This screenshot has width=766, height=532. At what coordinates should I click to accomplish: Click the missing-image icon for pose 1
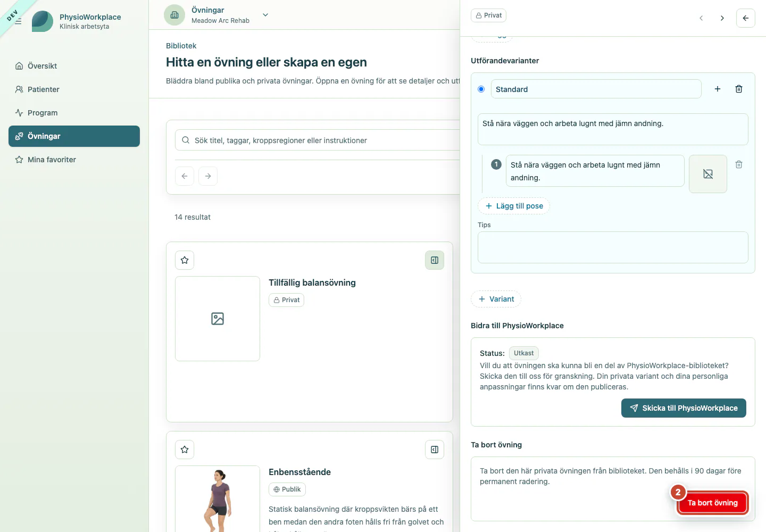click(x=708, y=174)
